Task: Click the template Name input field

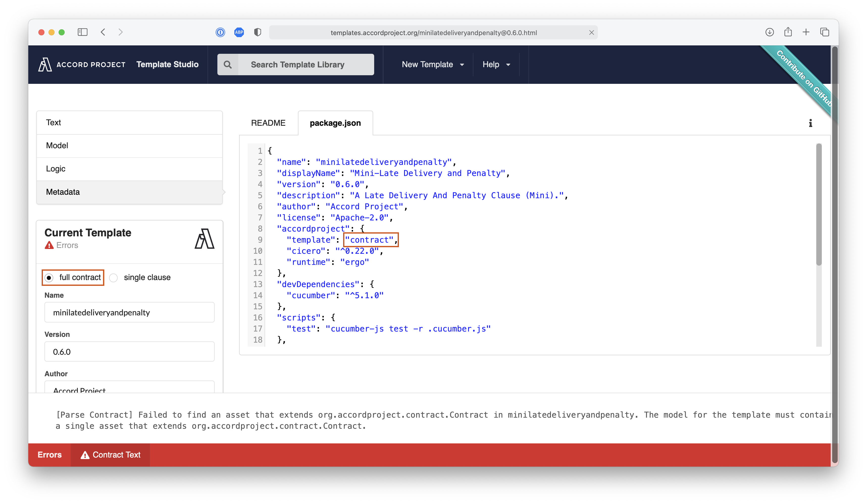Action: (x=129, y=312)
